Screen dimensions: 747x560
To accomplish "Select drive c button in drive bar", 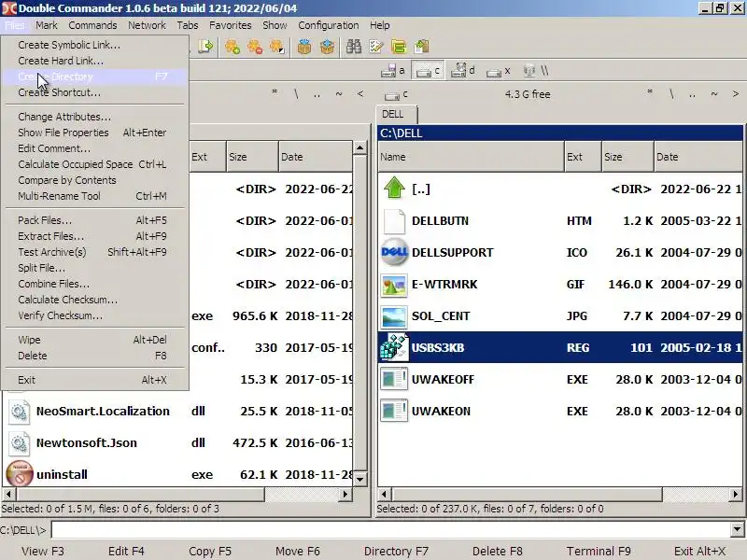I will pyautogui.click(x=428, y=71).
